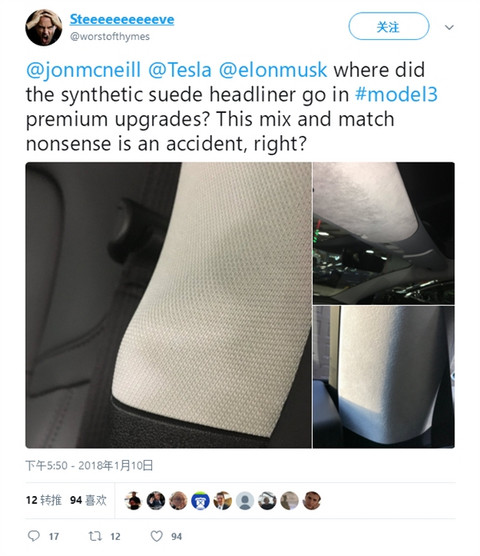Open the #model3 hashtag
The height and width of the screenshot is (556, 480).
(396, 94)
